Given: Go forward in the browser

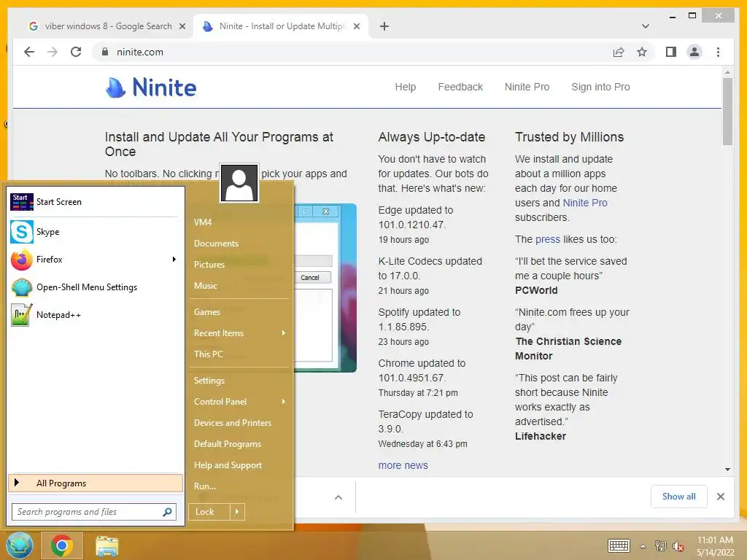Looking at the screenshot, I should tap(53, 52).
